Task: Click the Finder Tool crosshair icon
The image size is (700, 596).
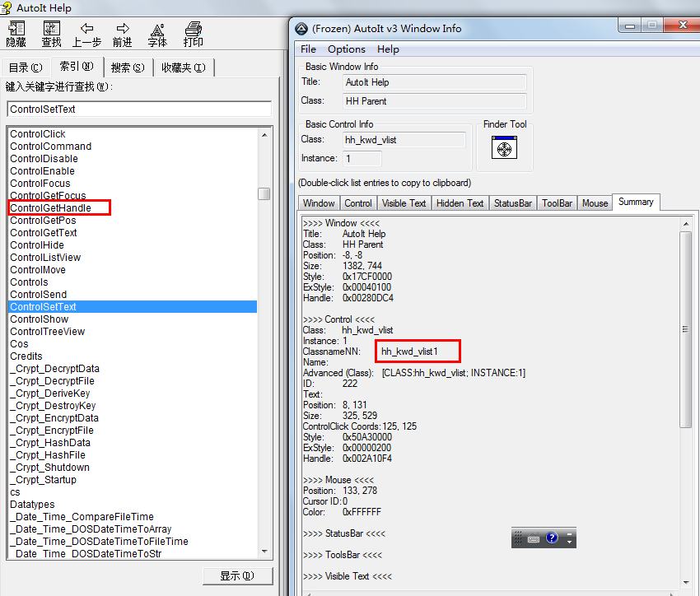Action: coord(504,147)
